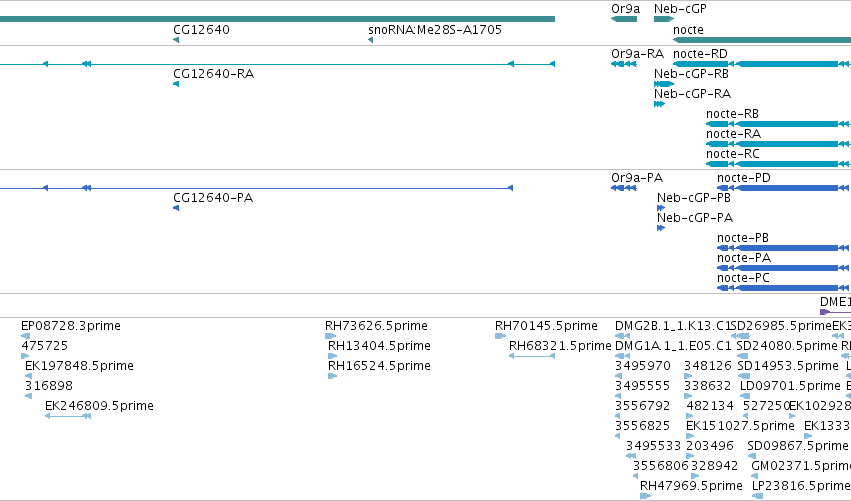This screenshot has width=851, height=501.
Task: Click the CG12640-RA transcript label
Action: 213,74
